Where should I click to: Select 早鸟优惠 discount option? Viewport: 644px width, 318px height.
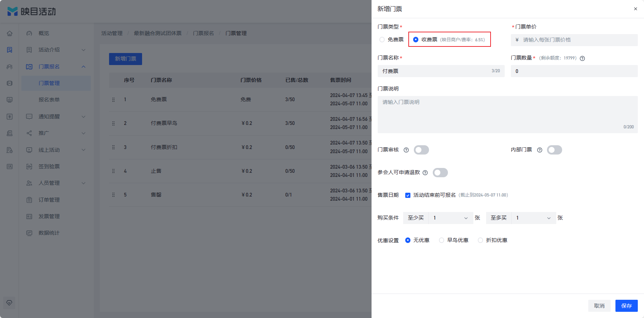pyautogui.click(x=441, y=240)
